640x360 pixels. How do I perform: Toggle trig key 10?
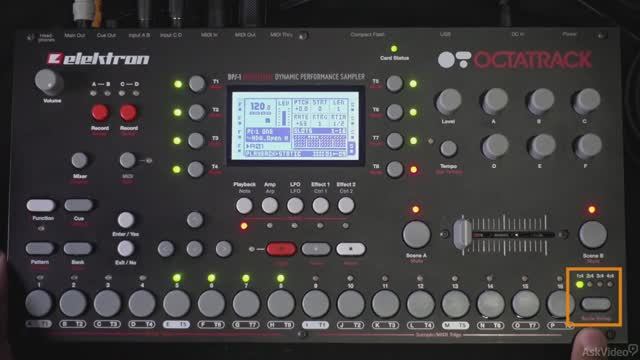pyautogui.click(x=351, y=304)
